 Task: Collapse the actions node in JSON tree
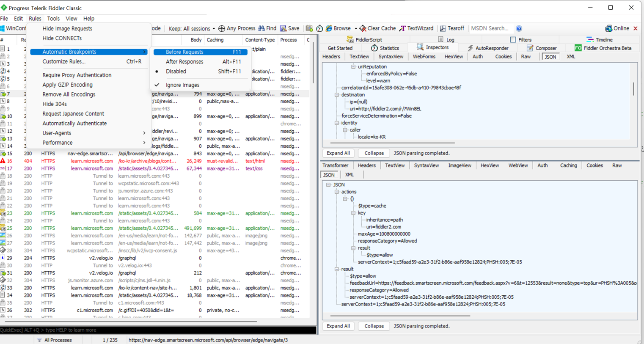click(x=337, y=192)
